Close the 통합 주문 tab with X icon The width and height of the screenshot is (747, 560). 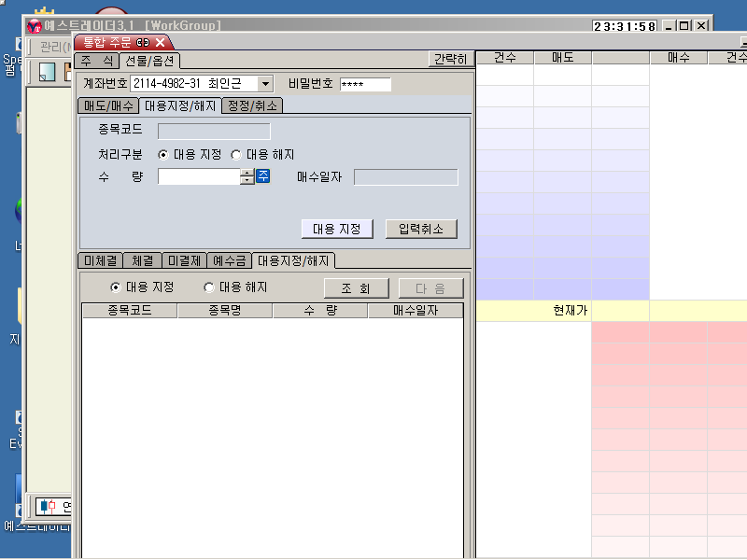click(161, 42)
